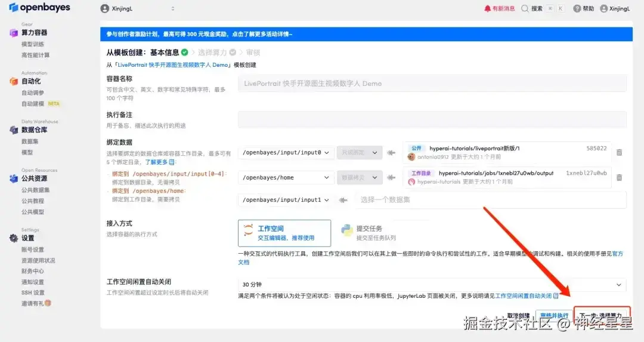The image size is (644, 342).
Task: Open the 30 分钟 idle shutdown dropdown
Action: 432,285
